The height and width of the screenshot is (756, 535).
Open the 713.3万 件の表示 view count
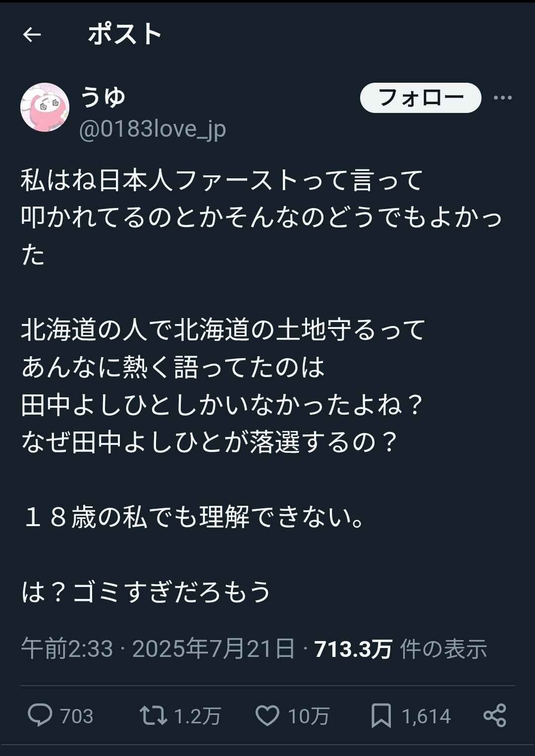(400, 649)
